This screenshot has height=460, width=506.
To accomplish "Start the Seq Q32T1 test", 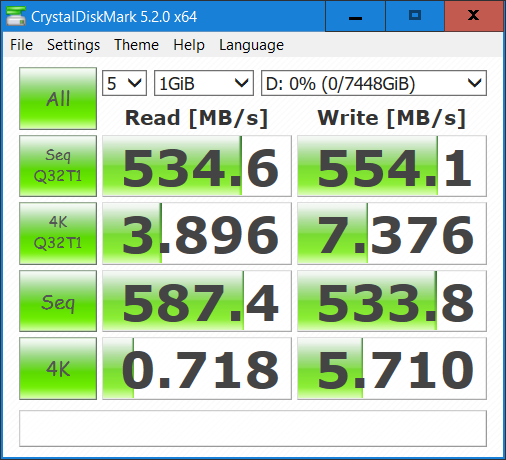I will tap(58, 166).
